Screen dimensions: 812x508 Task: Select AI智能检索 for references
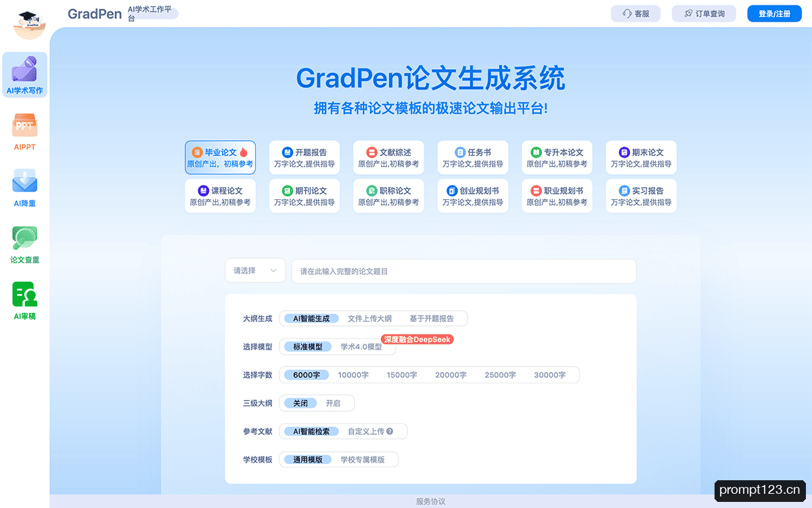(x=311, y=431)
